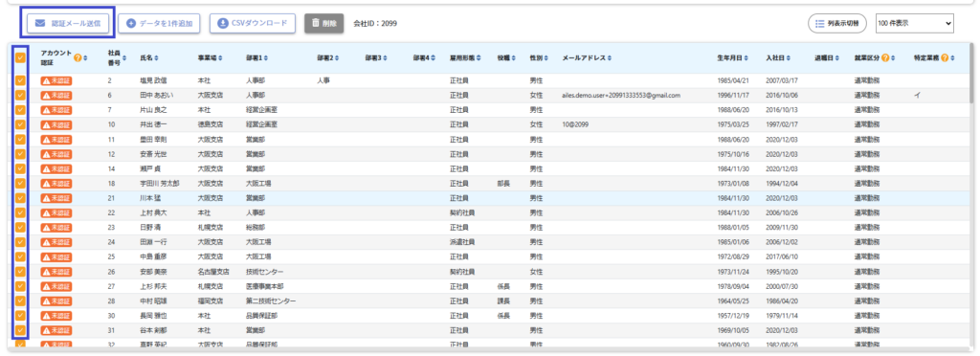980x356 pixels.
Task: Click the メールアドレス sort icon
Action: 609,58
